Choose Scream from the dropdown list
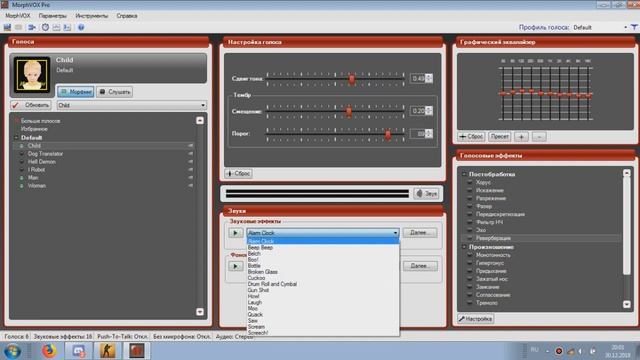The width and height of the screenshot is (640, 360). pyautogui.click(x=256, y=327)
